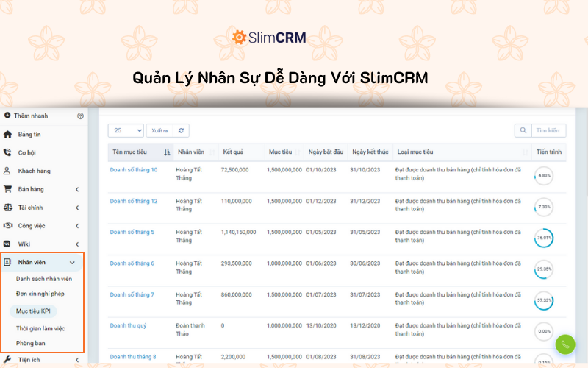The image size is (588, 368).
Task: Click the 4.83% progress circle
Action: click(544, 175)
